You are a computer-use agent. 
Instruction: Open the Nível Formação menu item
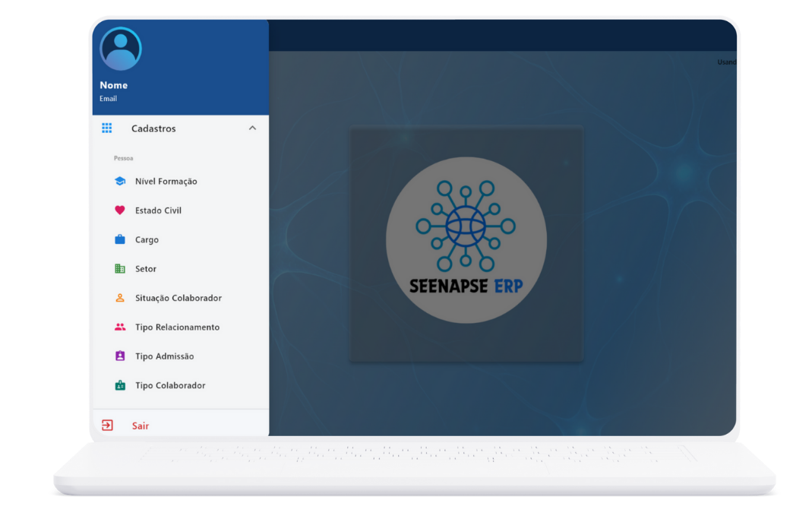point(166,182)
